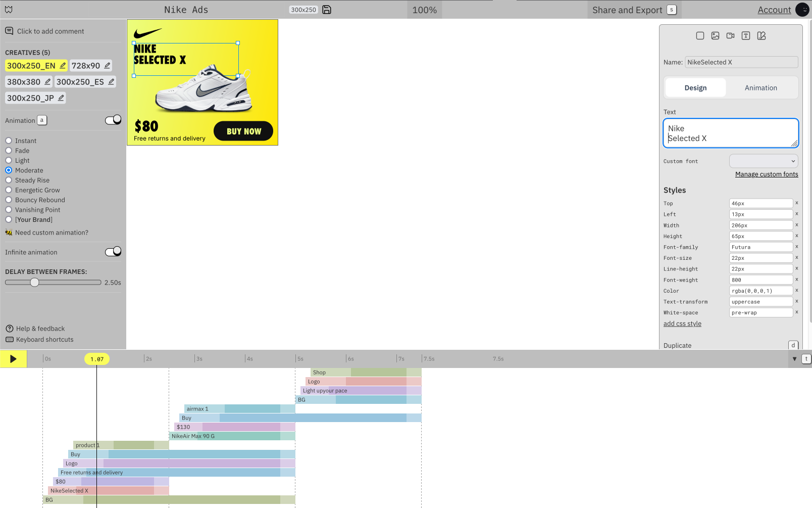This screenshot has width=812, height=508.
Task: Click the Help & feedback question icon
Action: (x=9, y=329)
